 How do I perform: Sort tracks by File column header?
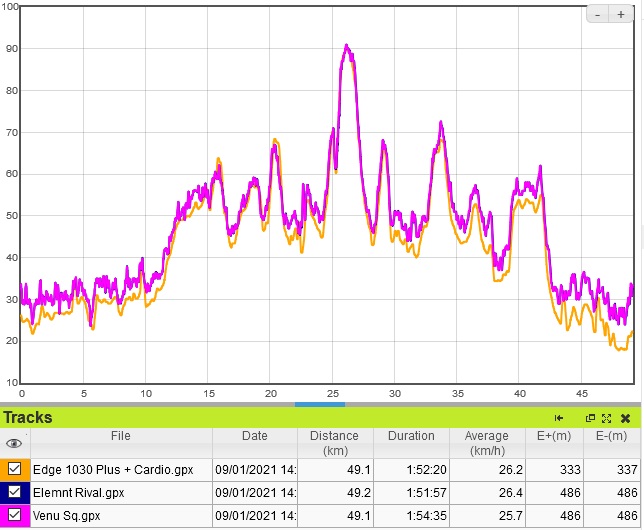pyautogui.click(x=120, y=436)
